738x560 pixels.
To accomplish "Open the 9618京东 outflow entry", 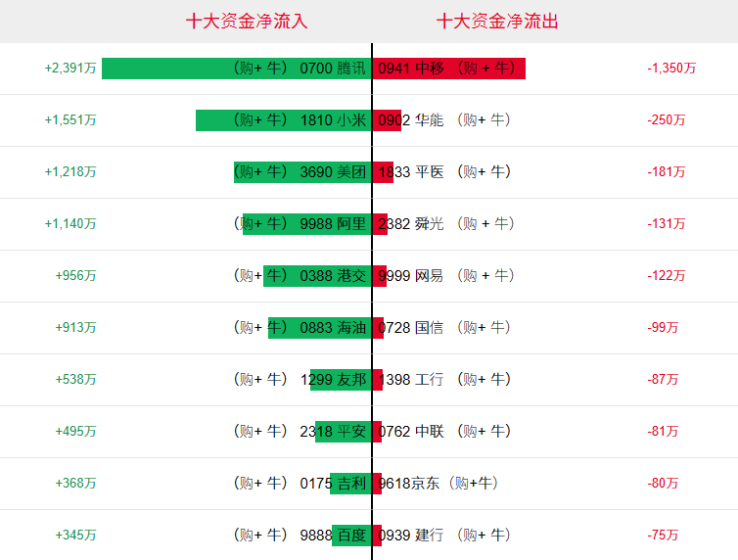I will 438,483.
